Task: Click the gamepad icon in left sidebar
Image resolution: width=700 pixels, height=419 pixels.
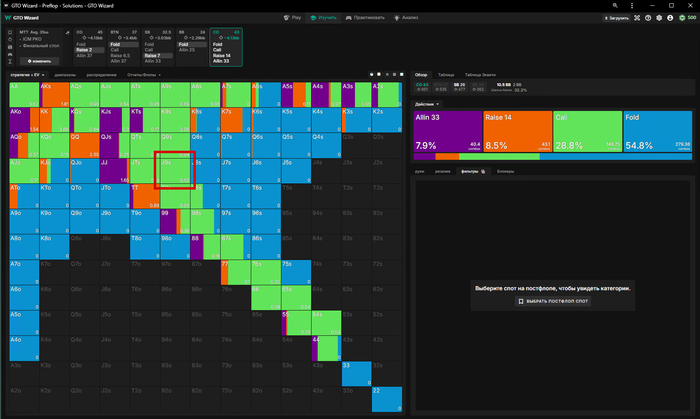Action: click(x=10, y=54)
